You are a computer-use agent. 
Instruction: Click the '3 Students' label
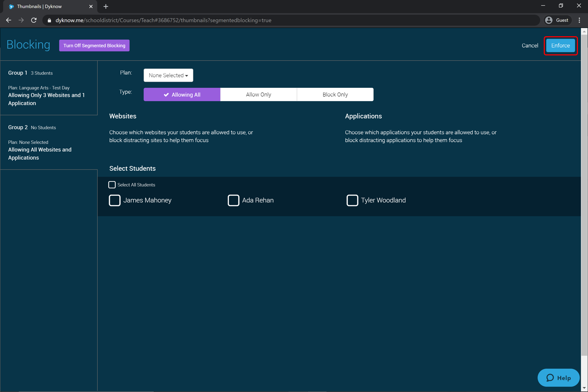point(42,73)
